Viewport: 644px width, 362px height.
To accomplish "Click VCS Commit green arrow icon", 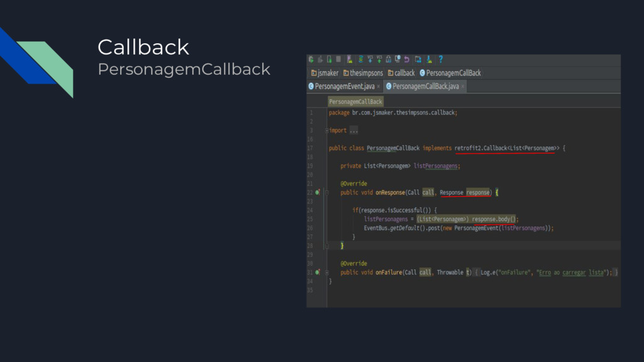I will 379,60.
